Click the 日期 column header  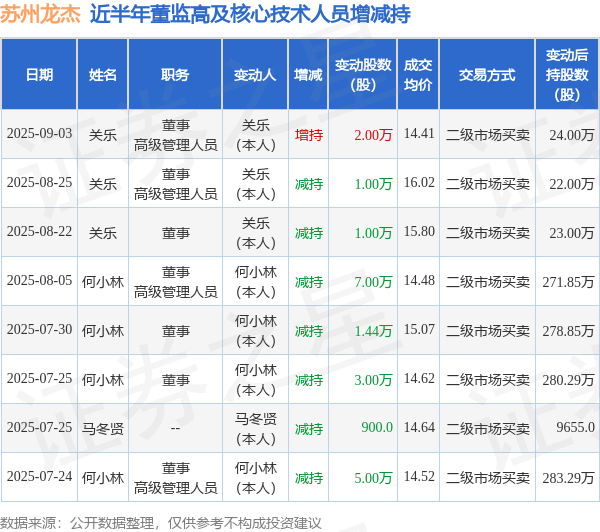(x=39, y=74)
